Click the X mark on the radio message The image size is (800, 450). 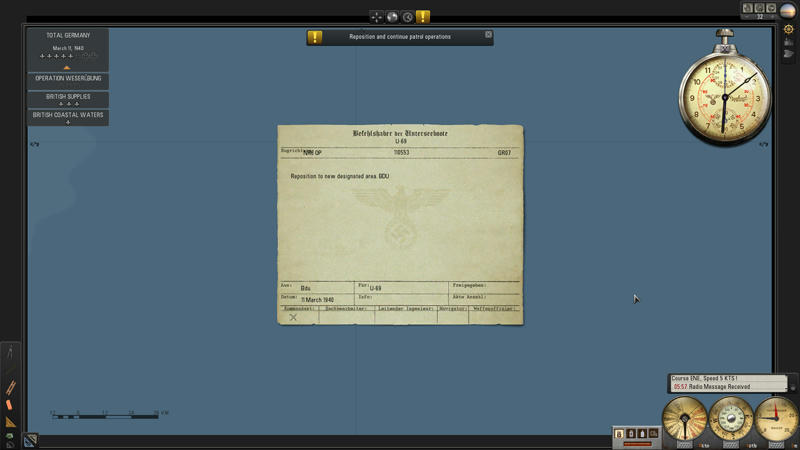point(293,317)
